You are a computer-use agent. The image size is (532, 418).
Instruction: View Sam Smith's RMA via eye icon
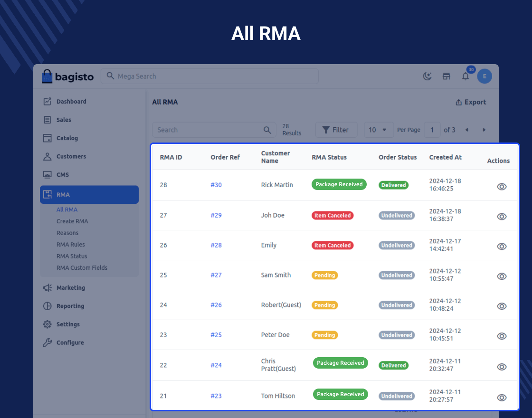click(502, 276)
